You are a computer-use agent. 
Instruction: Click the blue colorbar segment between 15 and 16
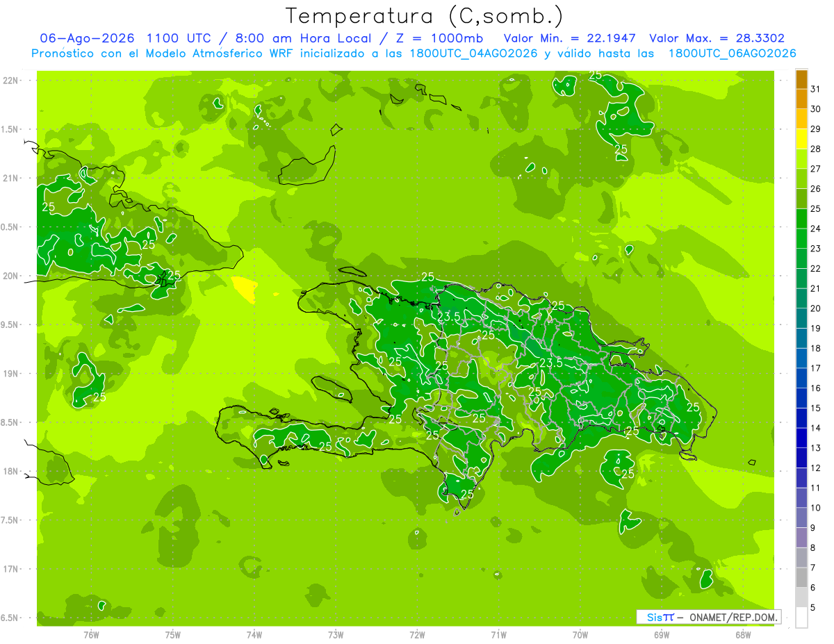tap(801, 398)
